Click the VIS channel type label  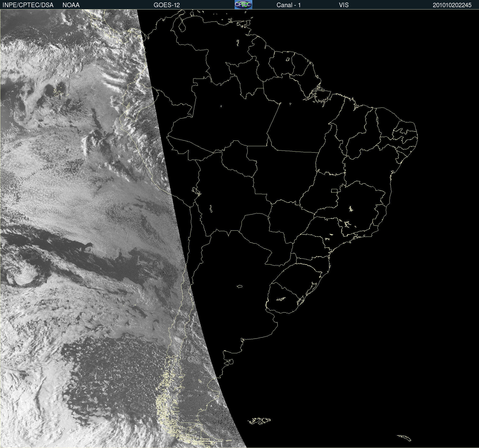pos(344,5)
